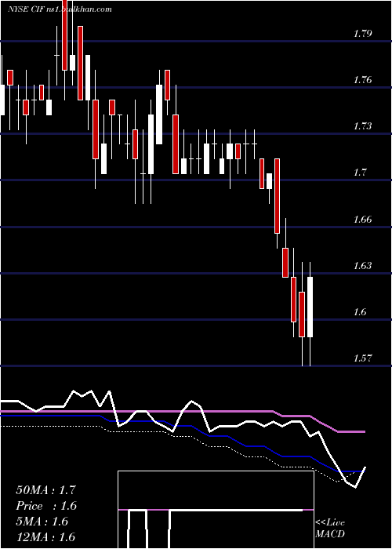Screen dimensions: 392x549
Task: Click the 1.76 price axis label
Action: point(362,80)
